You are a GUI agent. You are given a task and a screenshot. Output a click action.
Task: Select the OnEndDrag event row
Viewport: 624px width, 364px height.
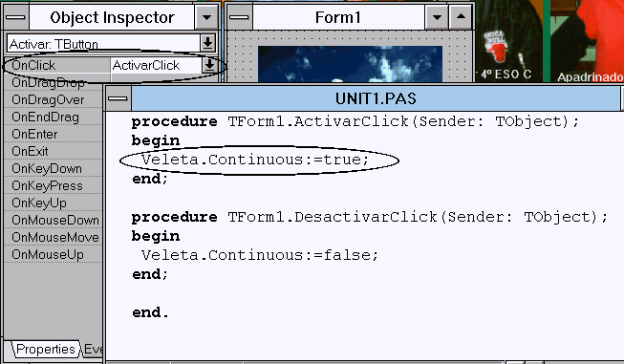coord(54,117)
